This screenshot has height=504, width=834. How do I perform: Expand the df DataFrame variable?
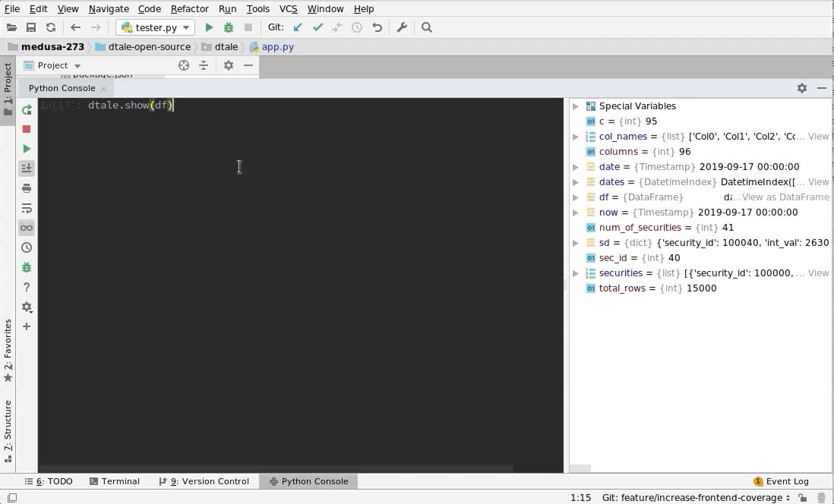576,197
